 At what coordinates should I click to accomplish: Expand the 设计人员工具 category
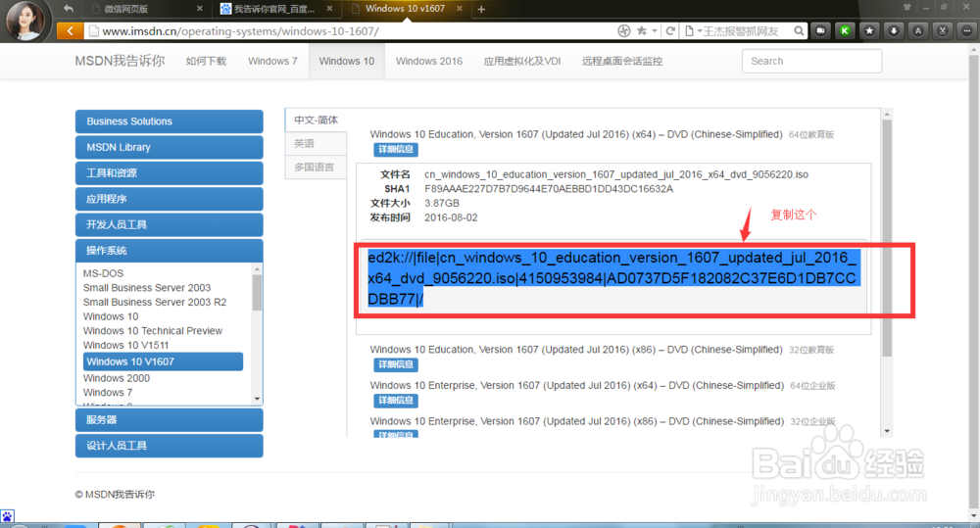click(169, 446)
